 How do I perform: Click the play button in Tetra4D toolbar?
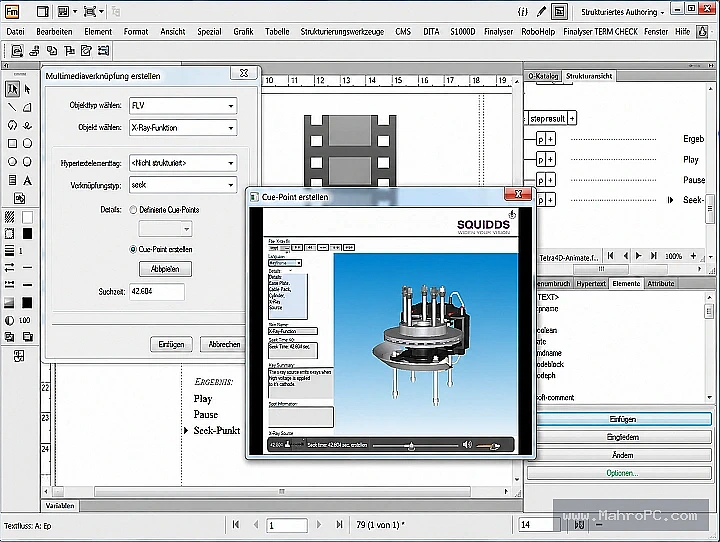(x=638, y=256)
